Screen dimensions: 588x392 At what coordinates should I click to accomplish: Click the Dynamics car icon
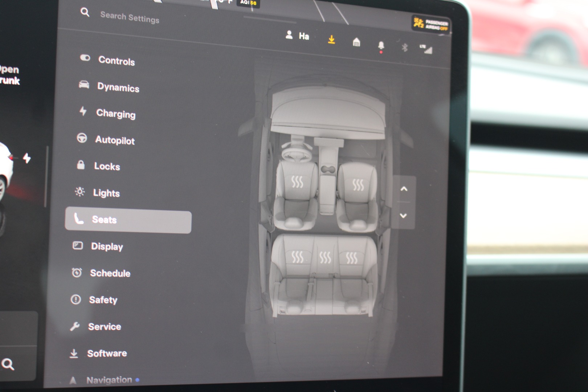84,84
